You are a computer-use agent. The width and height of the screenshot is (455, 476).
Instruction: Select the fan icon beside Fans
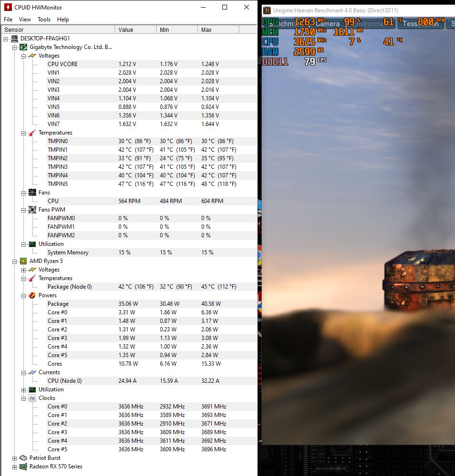[32, 192]
